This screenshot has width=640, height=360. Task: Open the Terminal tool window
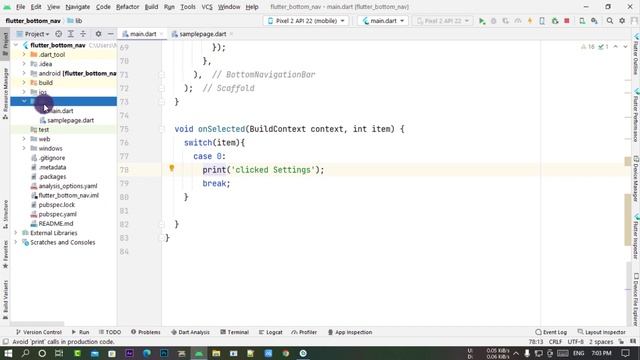click(x=234, y=332)
